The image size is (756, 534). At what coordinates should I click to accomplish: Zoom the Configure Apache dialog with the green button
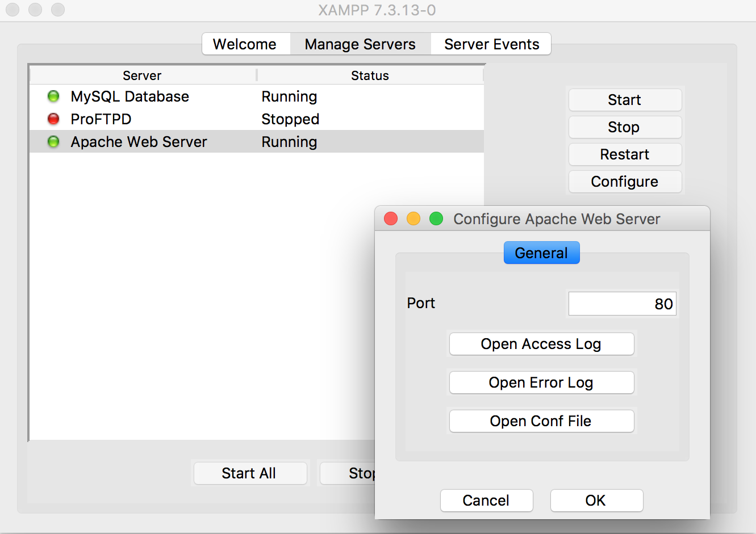point(436,218)
